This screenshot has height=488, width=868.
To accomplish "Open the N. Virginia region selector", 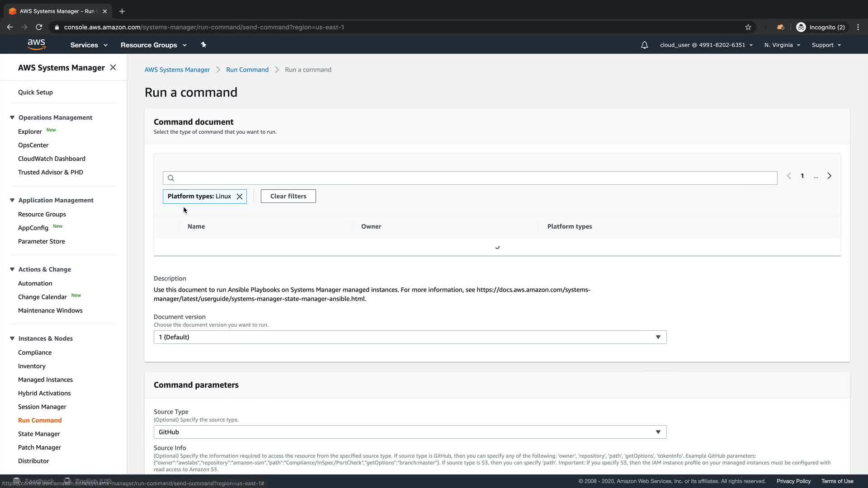I will 782,45.
